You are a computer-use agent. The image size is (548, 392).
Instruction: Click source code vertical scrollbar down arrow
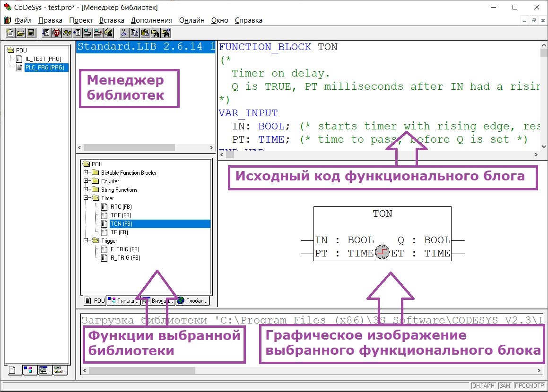543,147
